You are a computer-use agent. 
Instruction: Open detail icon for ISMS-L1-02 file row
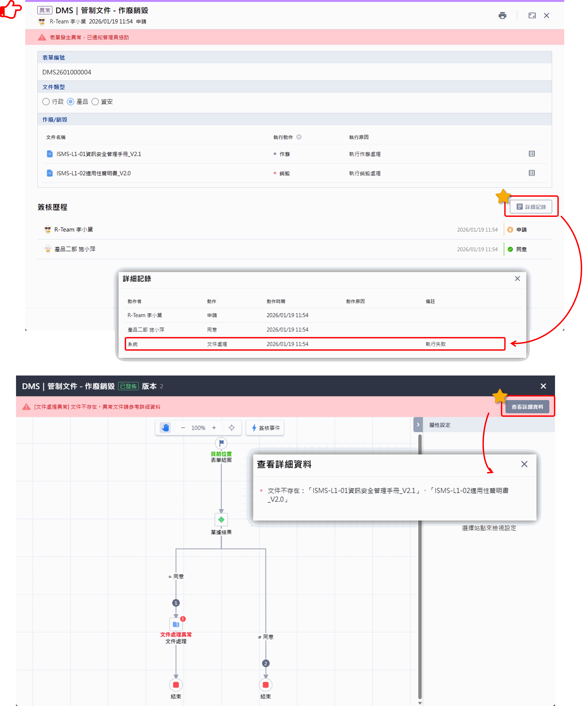(x=532, y=173)
